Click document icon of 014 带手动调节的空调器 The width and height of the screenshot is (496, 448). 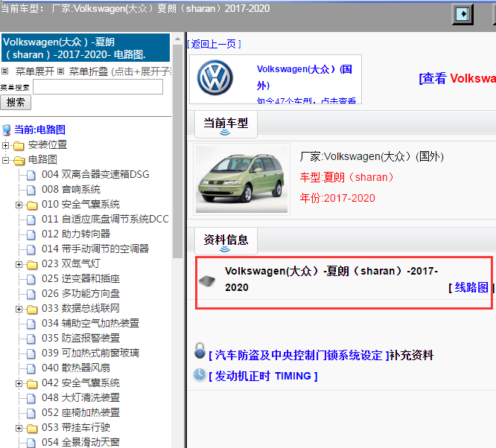click(x=31, y=249)
